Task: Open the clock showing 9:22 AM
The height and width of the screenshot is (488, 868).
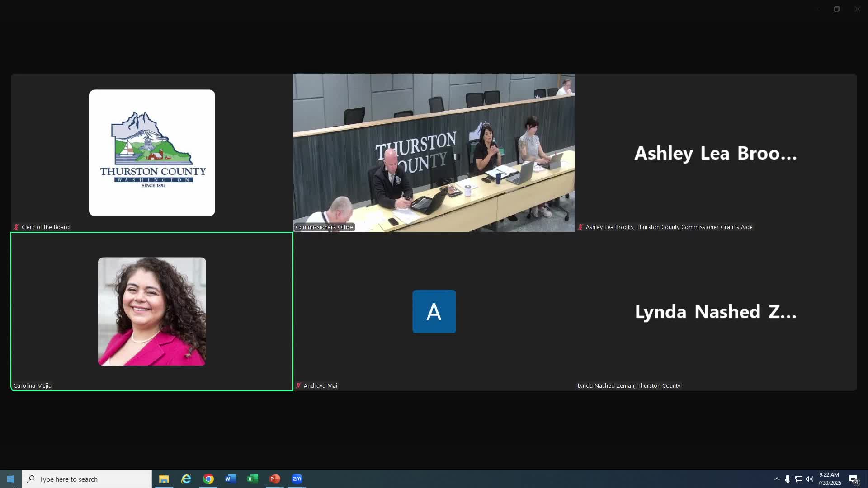Action: pyautogui.click(x=829, y=479)
